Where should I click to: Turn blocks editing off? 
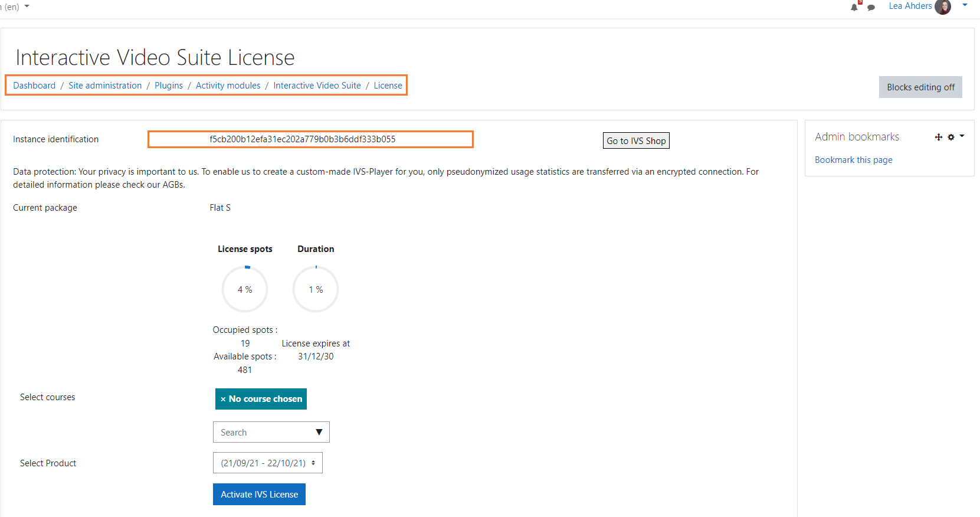click(x=920, y=87)
